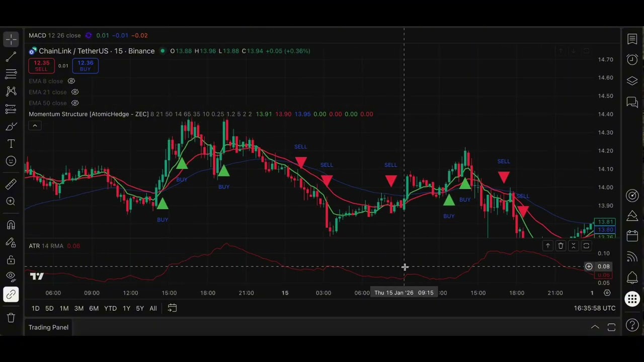This screenshot has width=644, height=362.
Task: Select the brush drawing tool
Action: tap(11, 126)
